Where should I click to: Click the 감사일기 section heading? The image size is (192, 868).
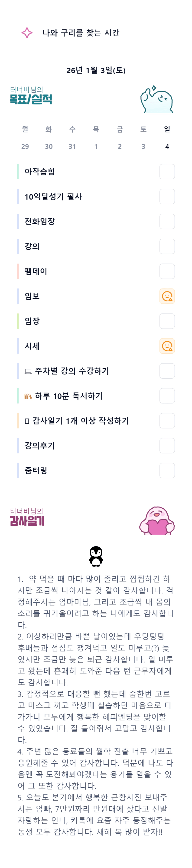coord(27,521)
